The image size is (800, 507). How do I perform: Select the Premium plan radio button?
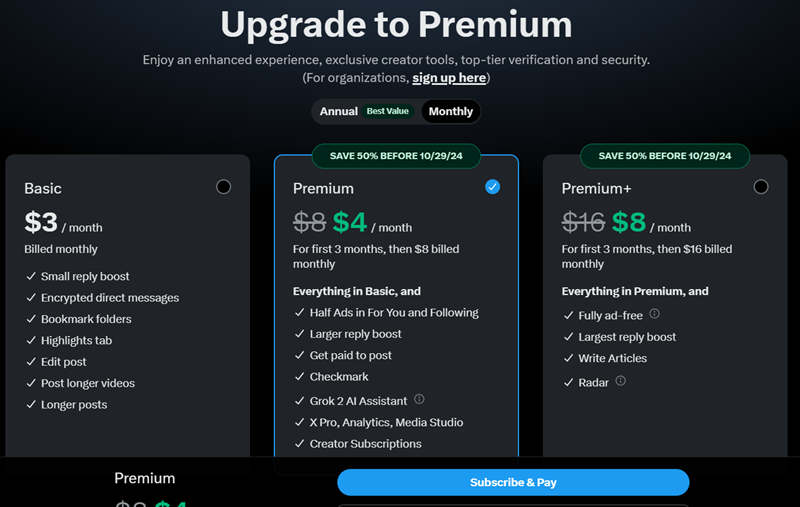[x=491, y=187]
